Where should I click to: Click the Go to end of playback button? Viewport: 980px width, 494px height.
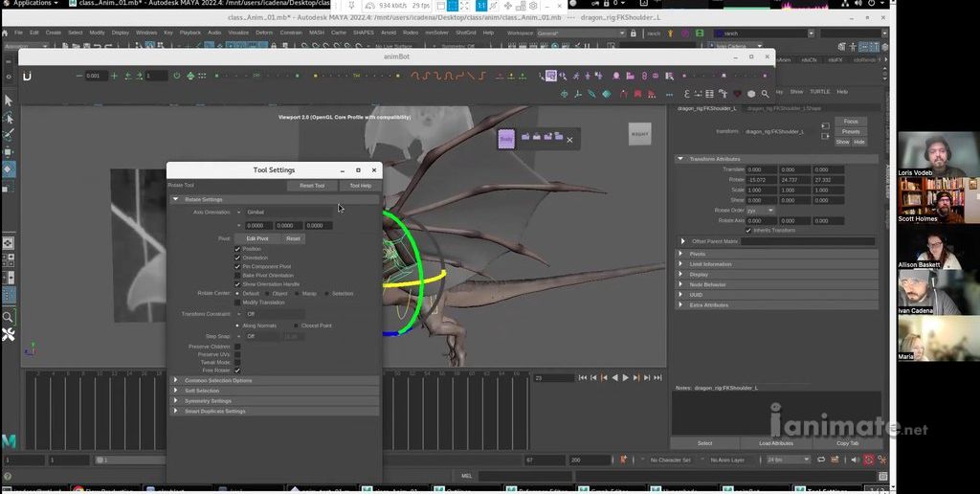pyautogui.click(x=657, y=378)
